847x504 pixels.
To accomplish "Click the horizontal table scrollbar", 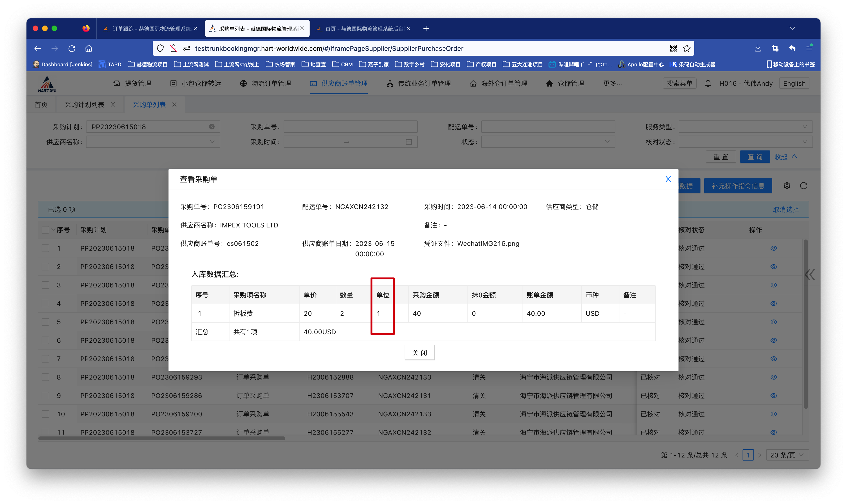I will (161, 438).
